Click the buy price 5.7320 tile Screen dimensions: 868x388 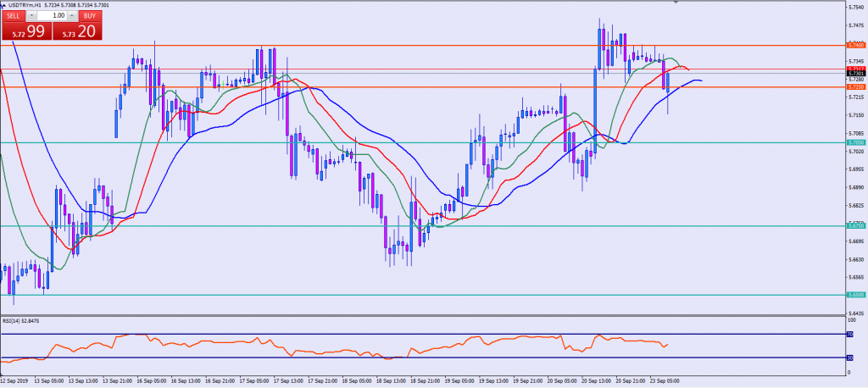click(77, 31)
